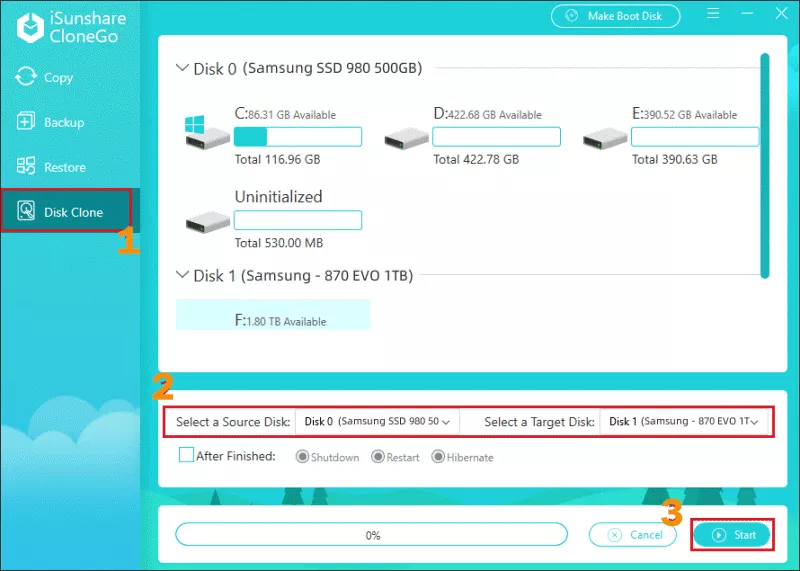The width and height of the screenshot is (800, 571).
Task: Select the C: Windows drive icon
Action: [207, 132]
